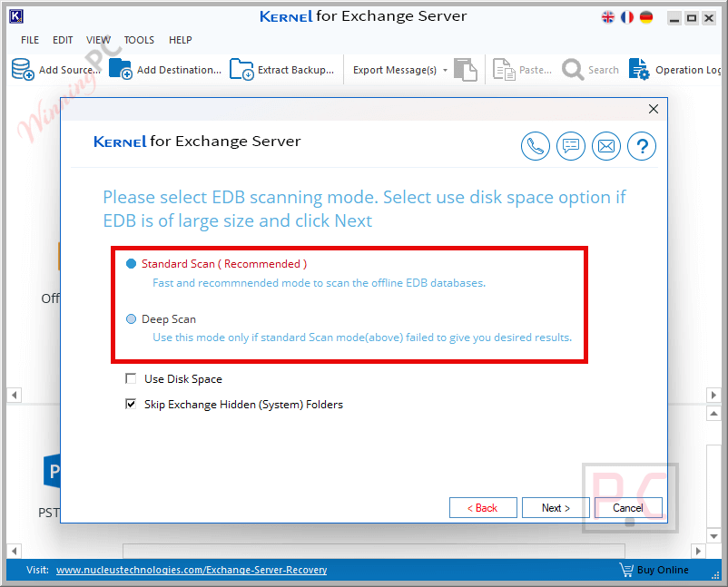Click the Cancel button
Screen dimensions: 728x587
[628, 508]
